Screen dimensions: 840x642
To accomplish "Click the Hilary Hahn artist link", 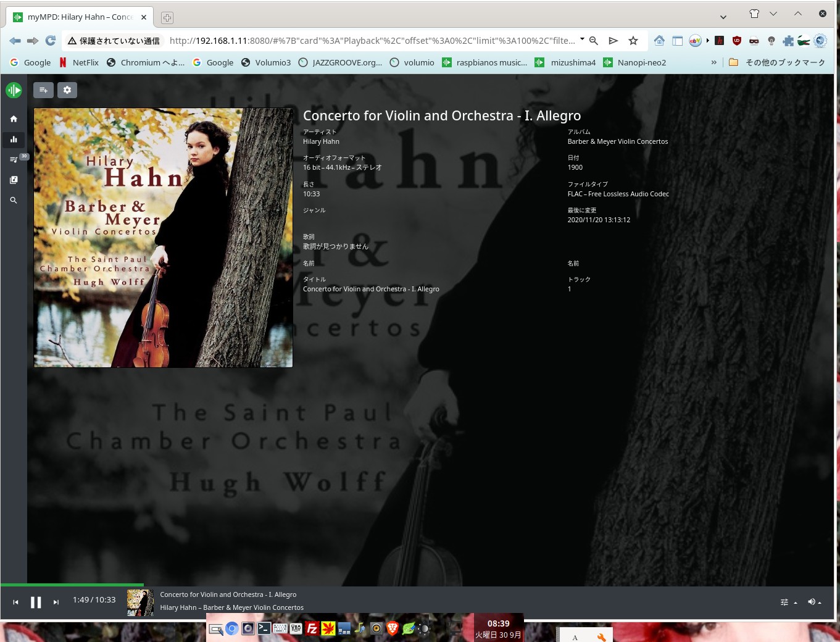I will point(321,141).
